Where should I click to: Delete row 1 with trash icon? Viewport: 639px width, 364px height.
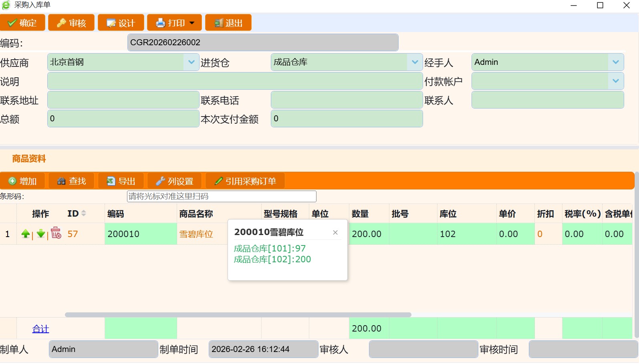pos(56,233)
